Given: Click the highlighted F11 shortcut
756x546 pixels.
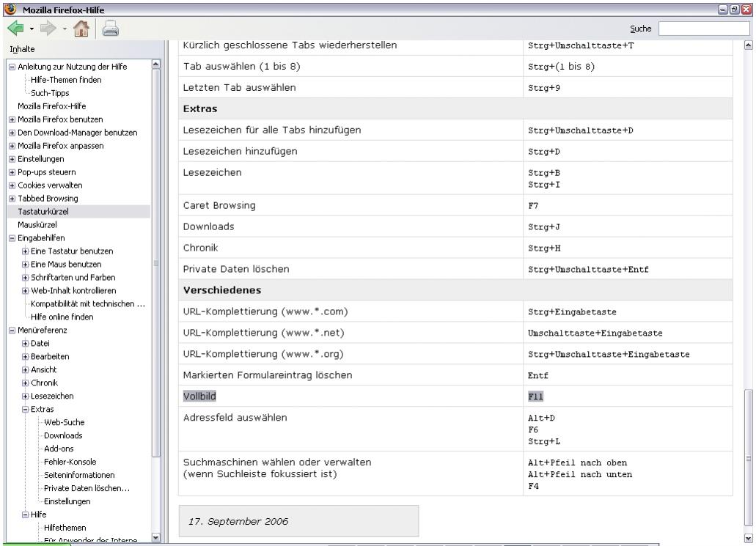Looking at the screenshot, I should (536, 396).
